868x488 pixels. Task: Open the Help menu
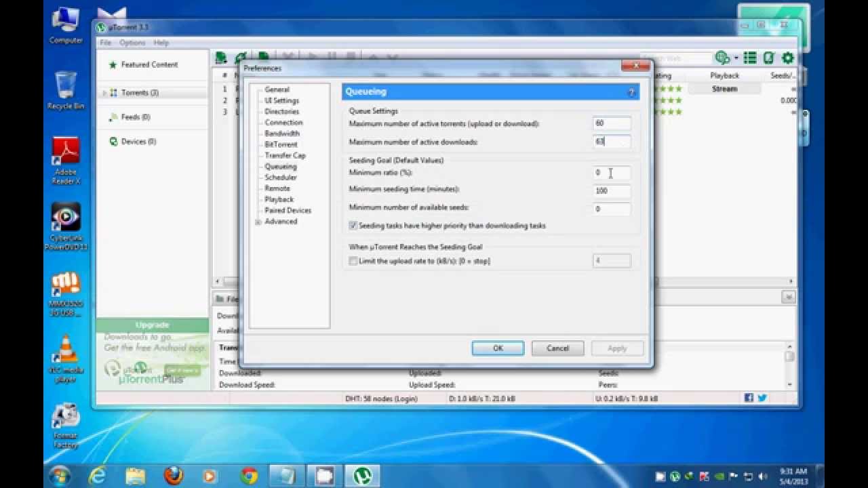[161, 43]
